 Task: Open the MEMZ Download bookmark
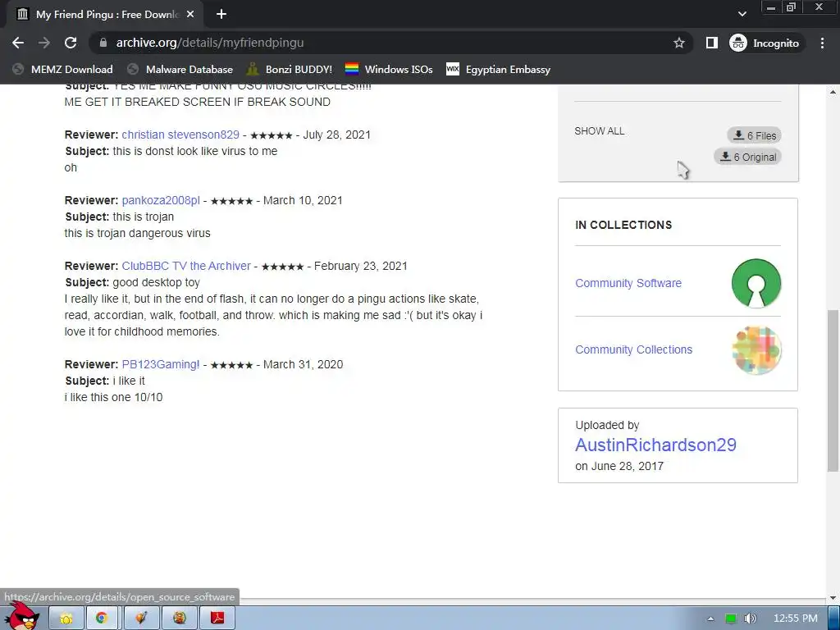click(x=62, y=70)
